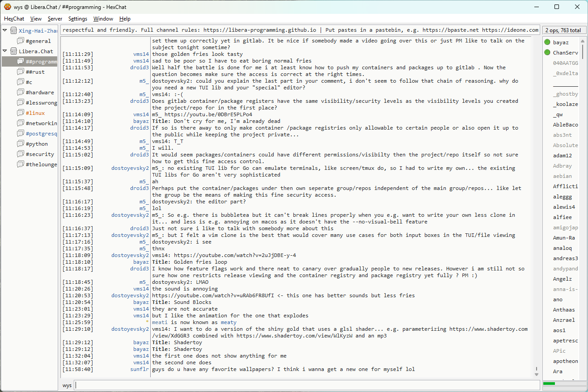This screenshot has width=588, height=392.
Task: Click the Libera.Chat server icon
Action: pyautogui.click(x=14, y=51)
